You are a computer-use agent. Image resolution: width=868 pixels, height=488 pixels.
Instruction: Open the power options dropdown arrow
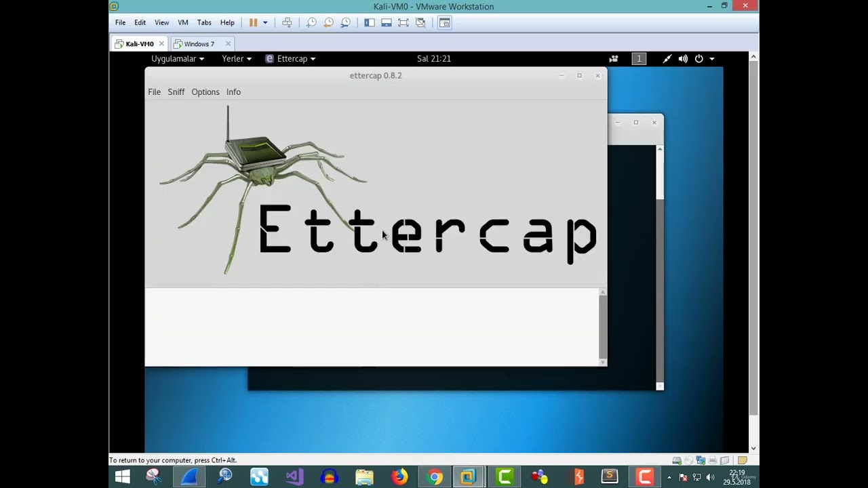coord(265,22)
